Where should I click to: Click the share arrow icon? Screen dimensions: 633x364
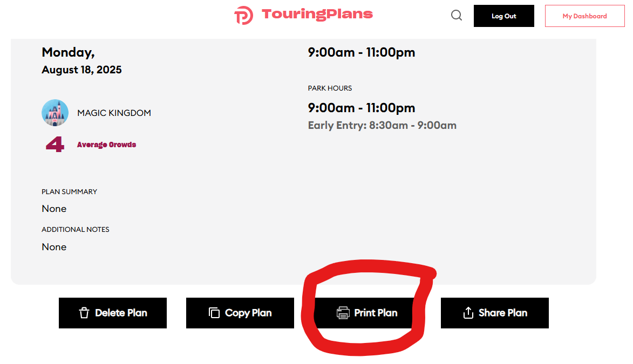pos(468,313)
